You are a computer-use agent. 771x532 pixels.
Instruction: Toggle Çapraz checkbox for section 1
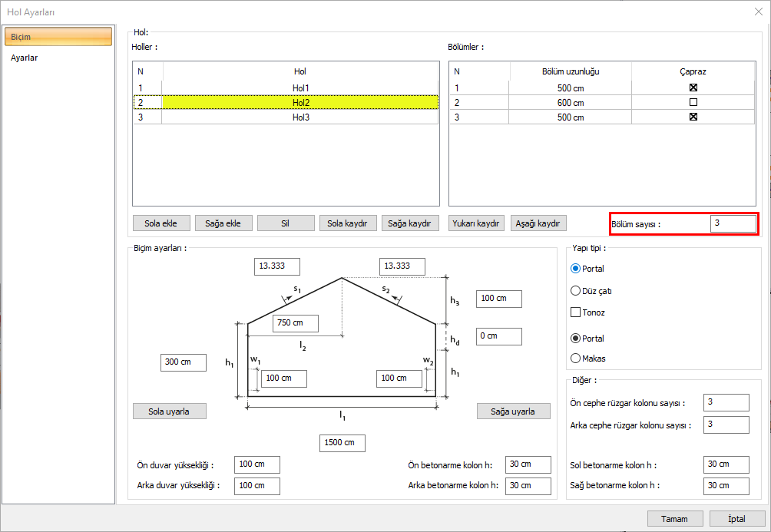[x=693, y=88]
